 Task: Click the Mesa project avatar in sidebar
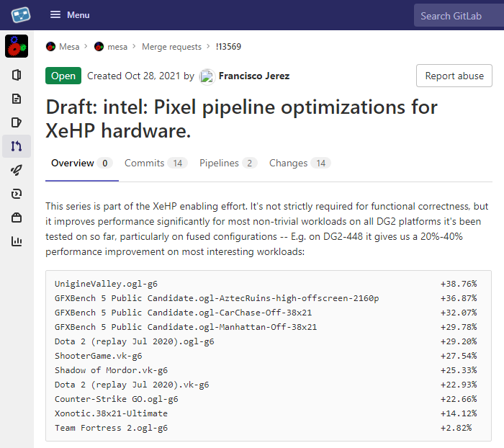tap(17, 46)
